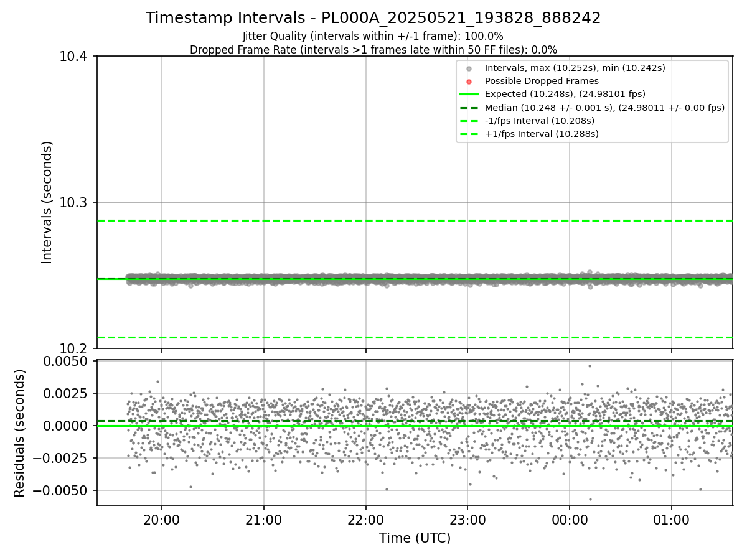This screenshot has height=560, width=747.
Task: Click the red dot marker in the legend
Action: (x=469, y=82)
